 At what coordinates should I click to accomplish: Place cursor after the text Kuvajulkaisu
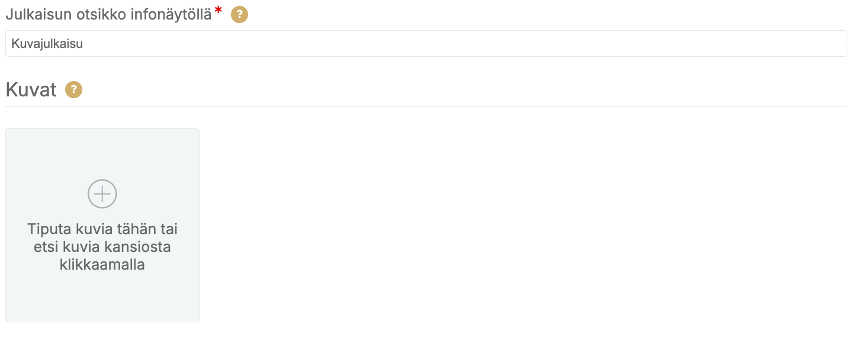(85, 44)
